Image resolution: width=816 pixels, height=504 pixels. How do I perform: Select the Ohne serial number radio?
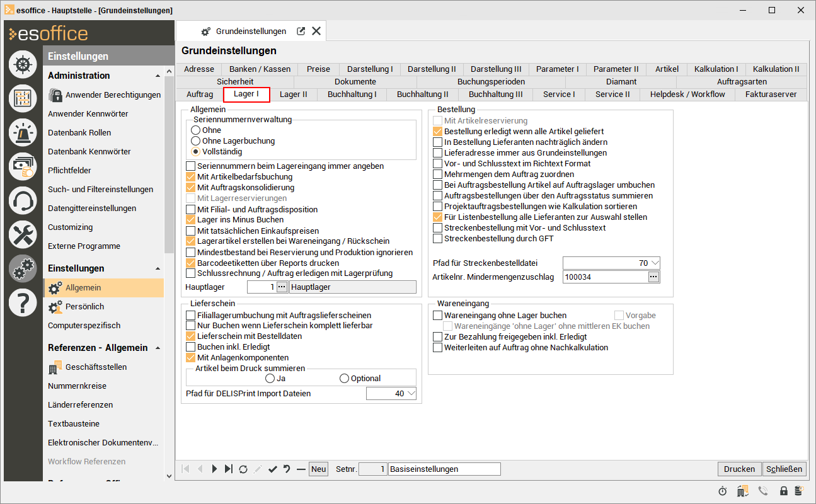pyautogui.click(x=207, y=130)
